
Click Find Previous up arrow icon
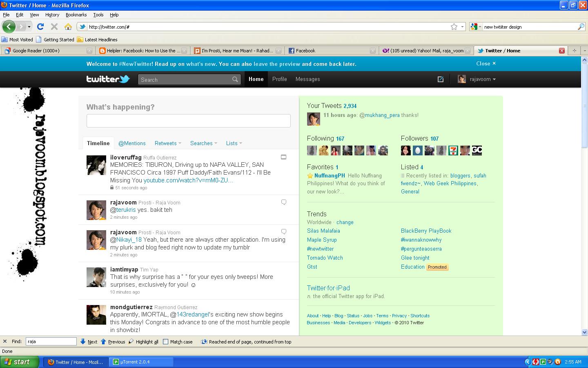coord(103,341)
